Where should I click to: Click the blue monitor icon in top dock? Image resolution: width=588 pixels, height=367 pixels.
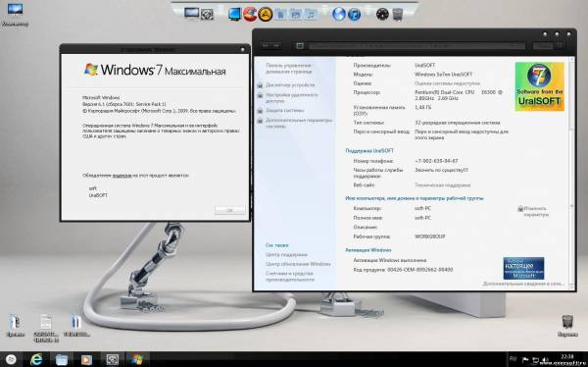pyautogui.click(x=234, y=15)
